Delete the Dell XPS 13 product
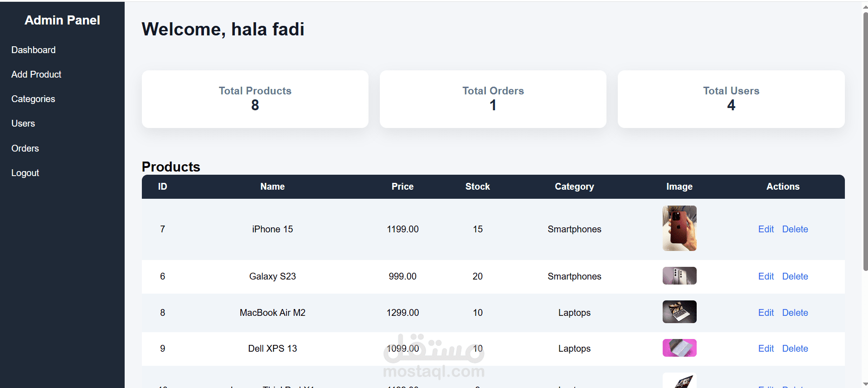The image size is (868, 388). point(795,349)
